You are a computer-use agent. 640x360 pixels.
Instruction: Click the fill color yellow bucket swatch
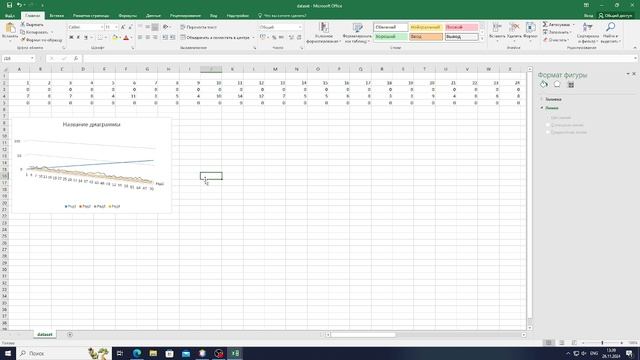pos(115,38)
